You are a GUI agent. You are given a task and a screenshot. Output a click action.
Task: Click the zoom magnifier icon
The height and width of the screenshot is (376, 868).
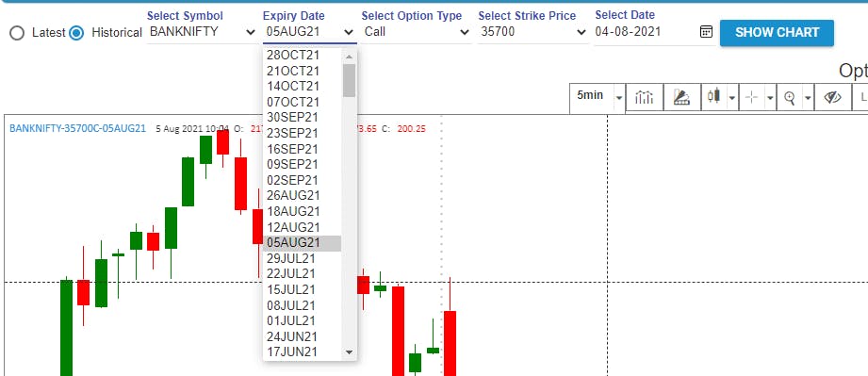[x=790, y=97]
